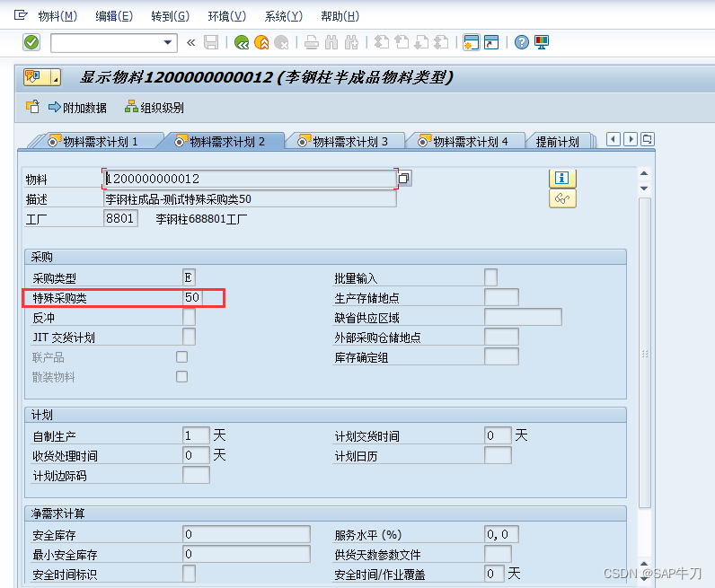Open the Help question mark icon
Image resolution: width=715 pixels, height=588 pixels.
(521, 43)
